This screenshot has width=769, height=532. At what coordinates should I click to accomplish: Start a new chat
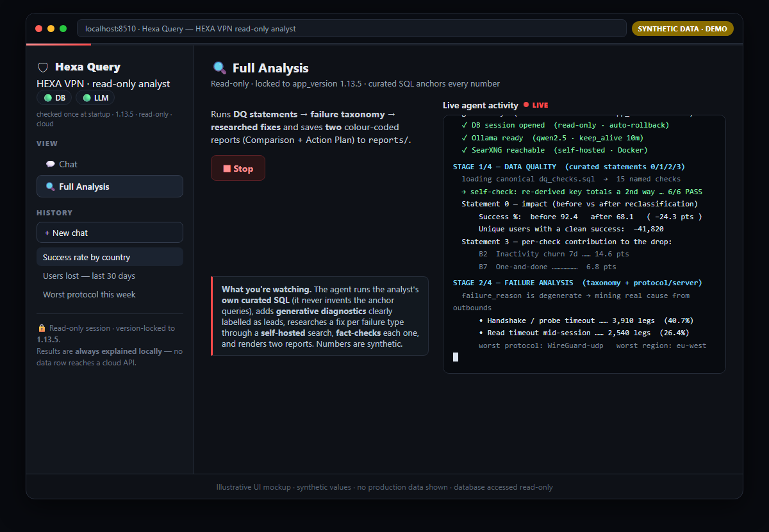pyautogui.click(x=110, y=233)
